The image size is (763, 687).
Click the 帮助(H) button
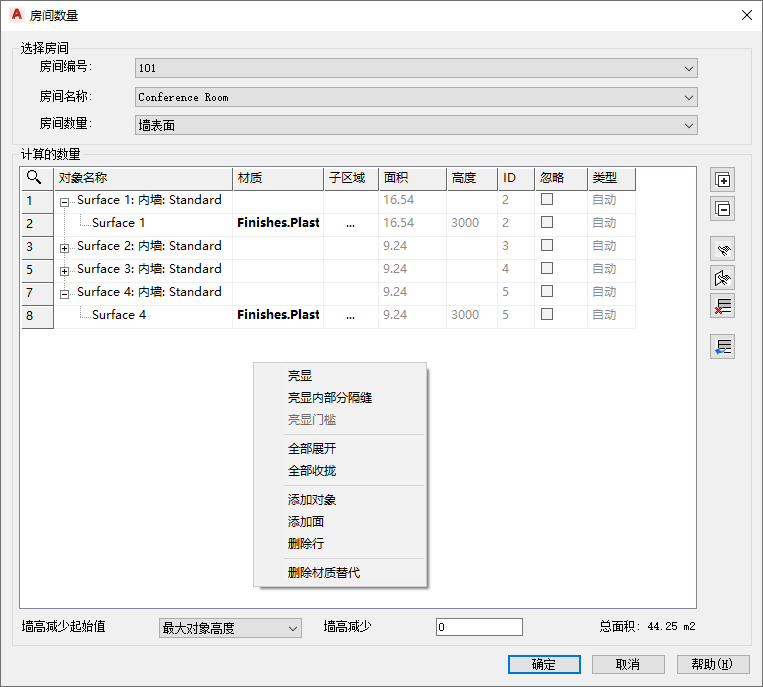coord(713,664)
